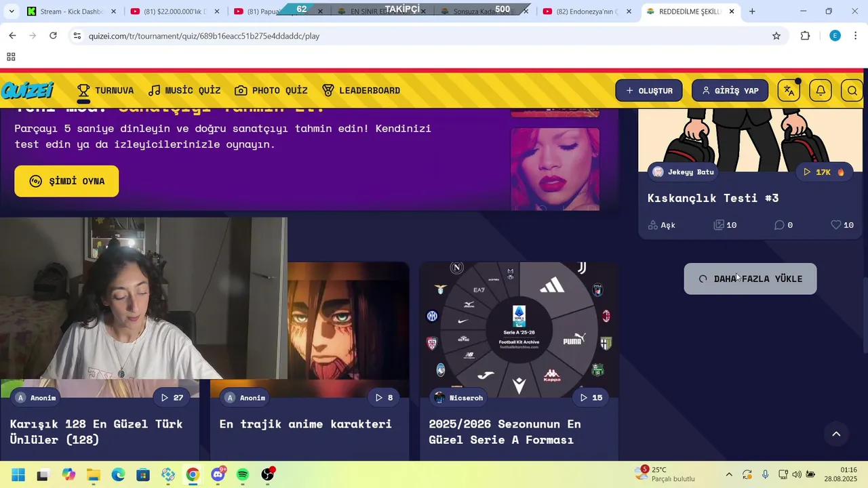The height and width of the screenshot is (488, 868).
Task: Open the Turnuva menu item
Action: coord(105,90)
